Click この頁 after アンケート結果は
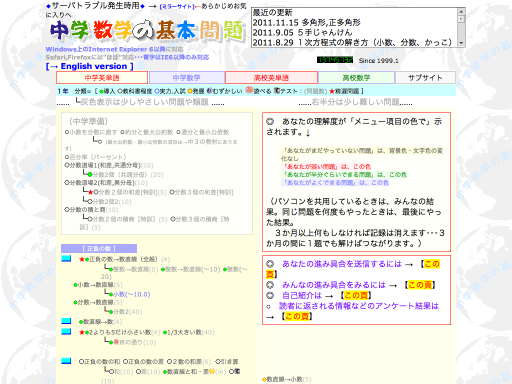This screenshot has height=384, width=512. click(x=297, y=316)
